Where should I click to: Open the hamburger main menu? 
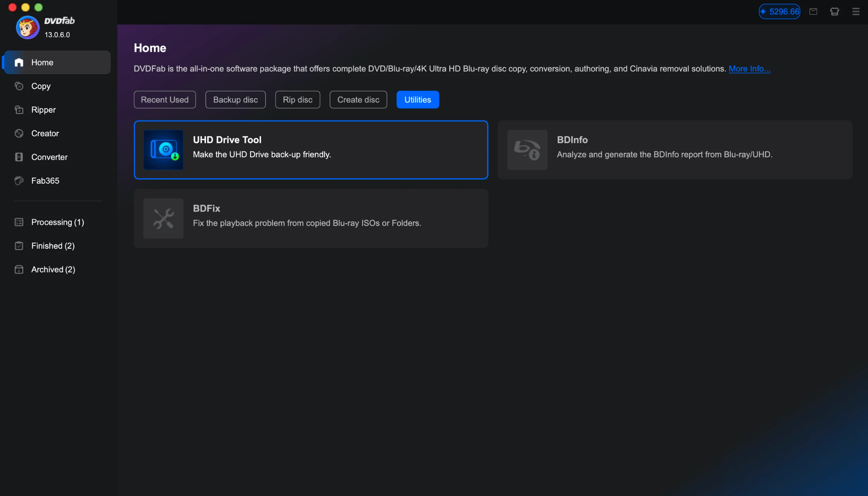click(856, 12)
